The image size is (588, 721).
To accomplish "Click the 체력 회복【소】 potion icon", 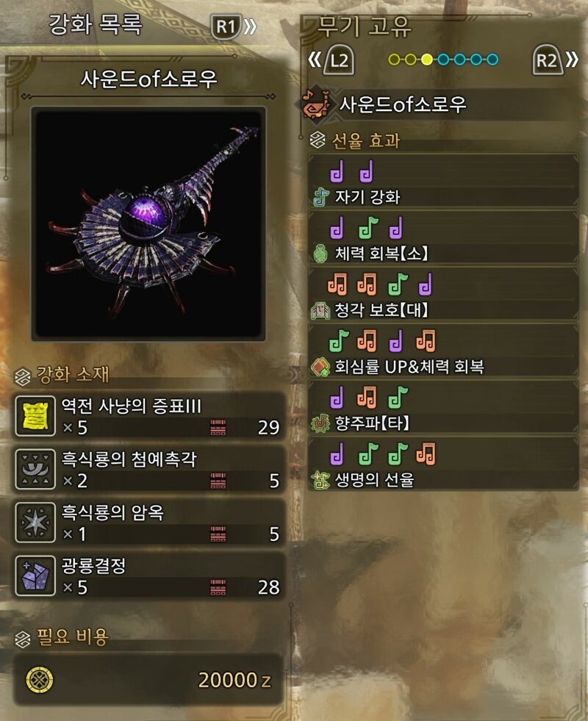I will pos(320,254).
